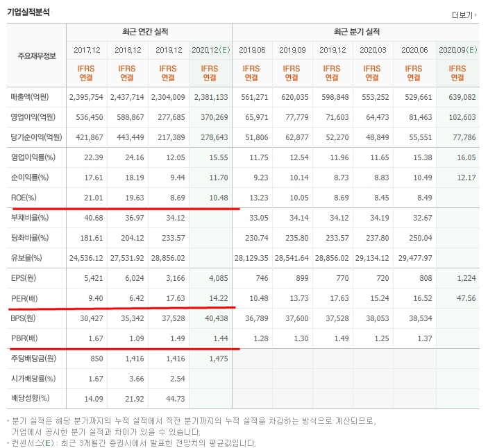This screenshot has width=488, height=448.
Task: Select the 2019.09 quarterly column header
Action: [292, 50]
